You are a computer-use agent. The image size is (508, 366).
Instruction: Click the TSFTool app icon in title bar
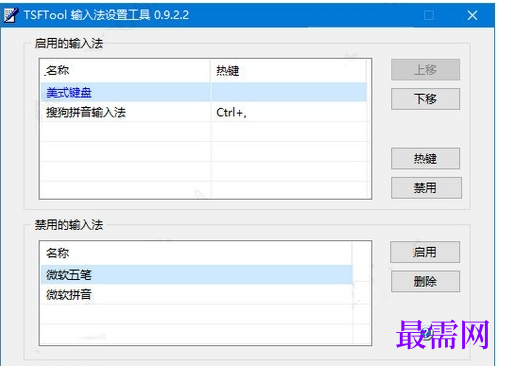(11, 15)
